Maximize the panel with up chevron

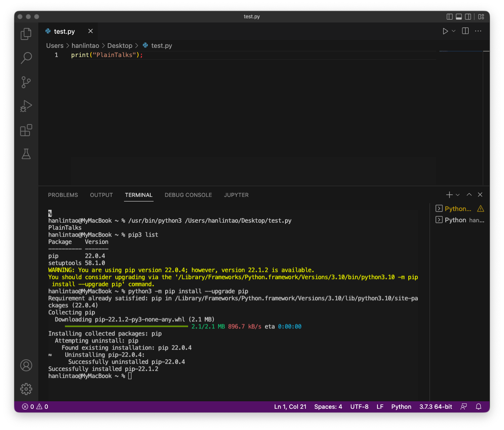469,195
